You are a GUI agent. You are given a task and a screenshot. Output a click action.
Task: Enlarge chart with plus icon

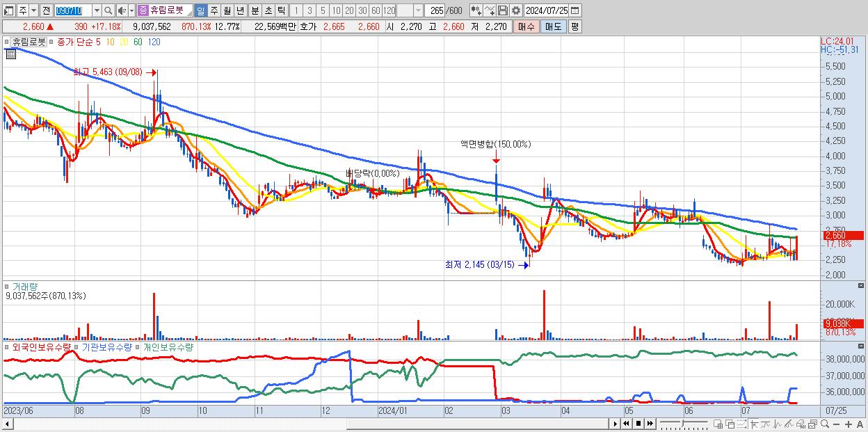point(849,424)
